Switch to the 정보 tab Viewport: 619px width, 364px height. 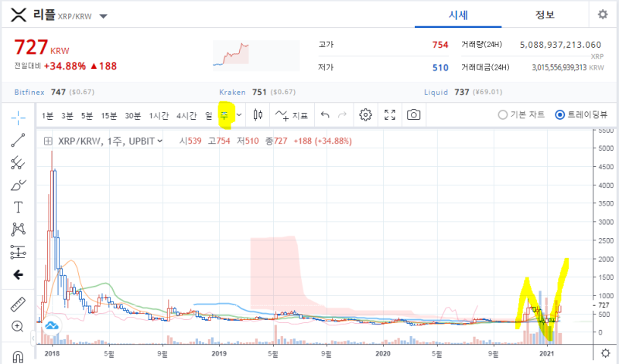[x=545, y=15]
